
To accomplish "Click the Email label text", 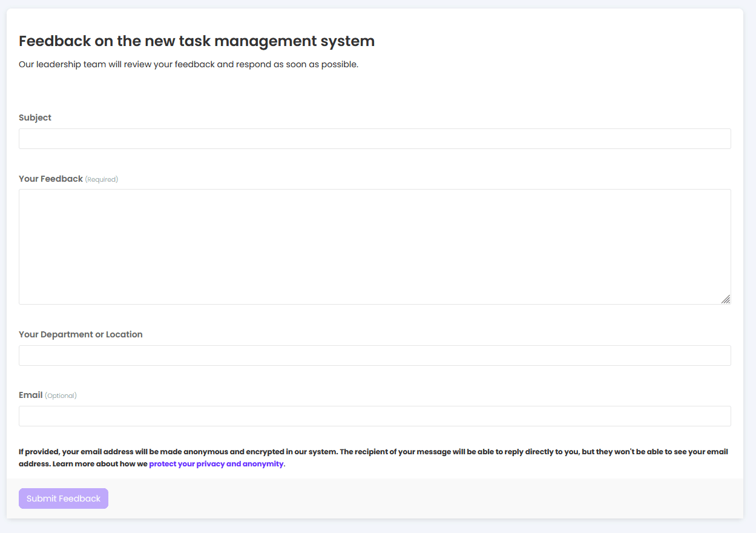I will coord(31,395).
